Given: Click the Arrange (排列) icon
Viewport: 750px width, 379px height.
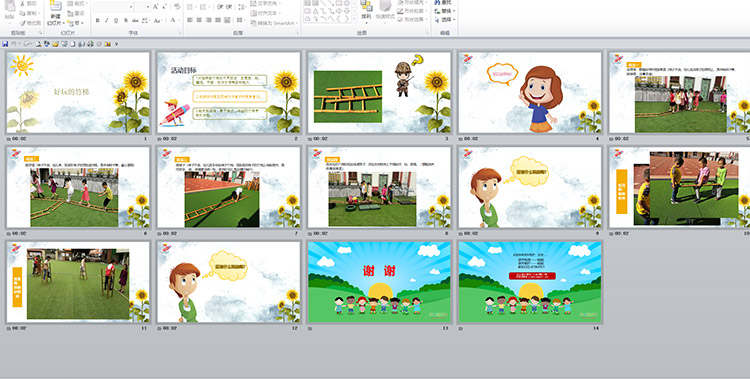Looking at the screenshot, I should (x=366, y=5).
